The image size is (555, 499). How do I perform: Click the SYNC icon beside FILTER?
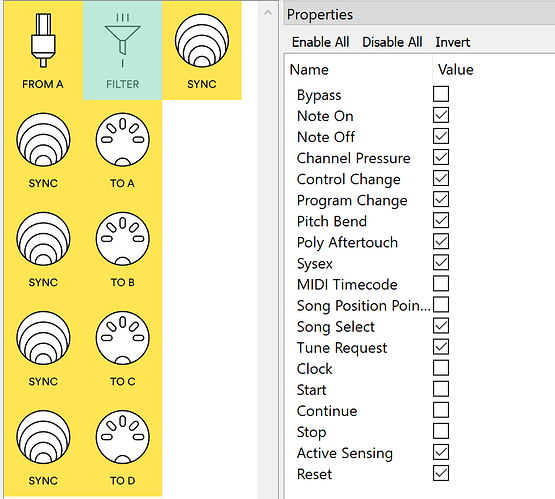202,41
